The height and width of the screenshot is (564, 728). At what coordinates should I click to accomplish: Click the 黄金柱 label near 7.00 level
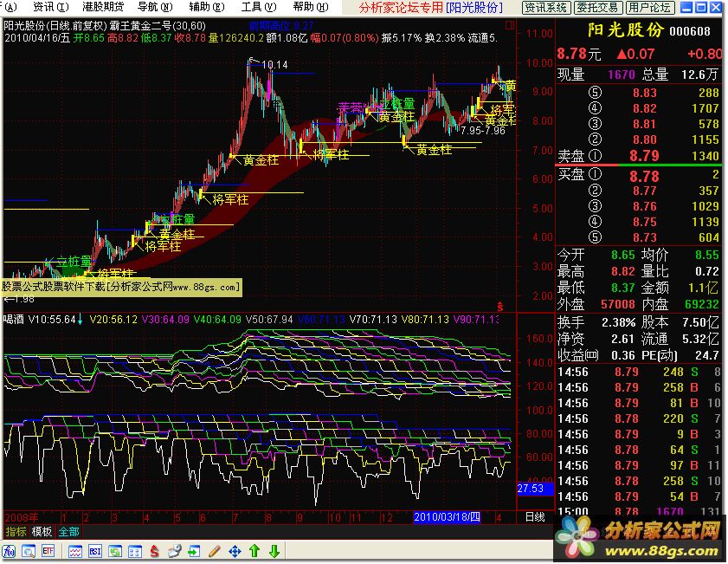pyautogui.click(x=261, y=160)
